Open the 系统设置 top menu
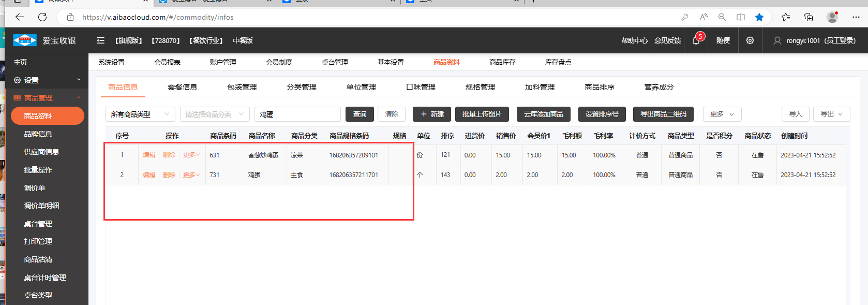868x305 pixels. click(111, 62)
